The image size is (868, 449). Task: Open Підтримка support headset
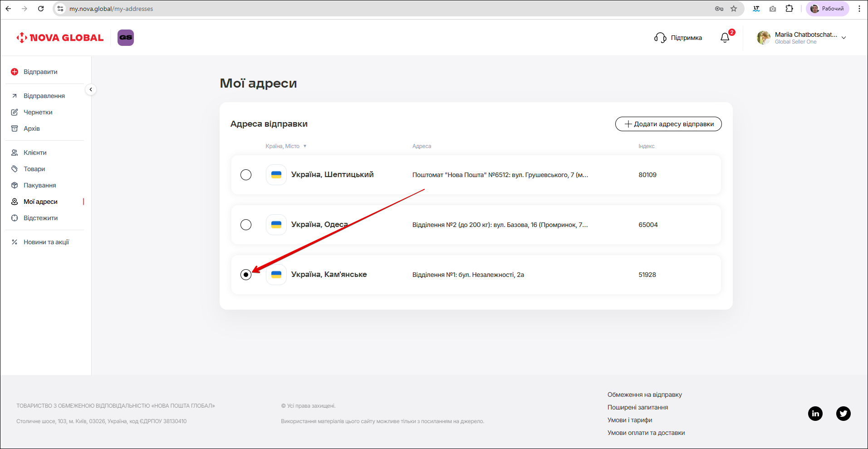678,38
